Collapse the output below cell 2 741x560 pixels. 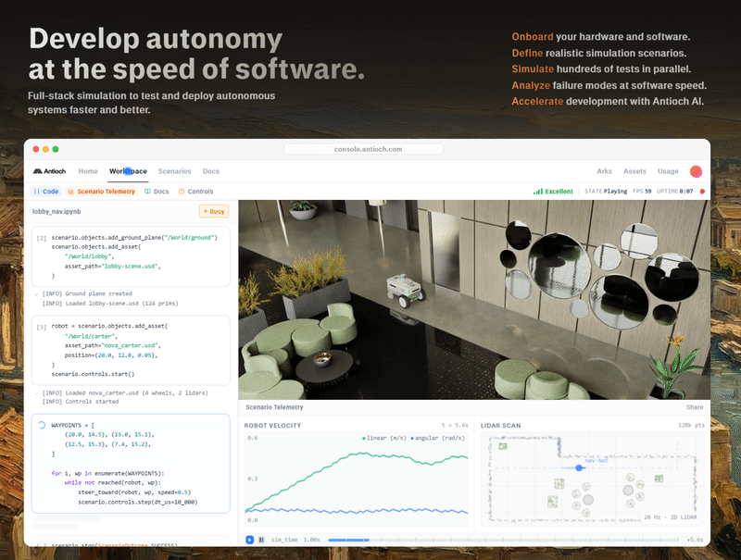pos(35,293)
